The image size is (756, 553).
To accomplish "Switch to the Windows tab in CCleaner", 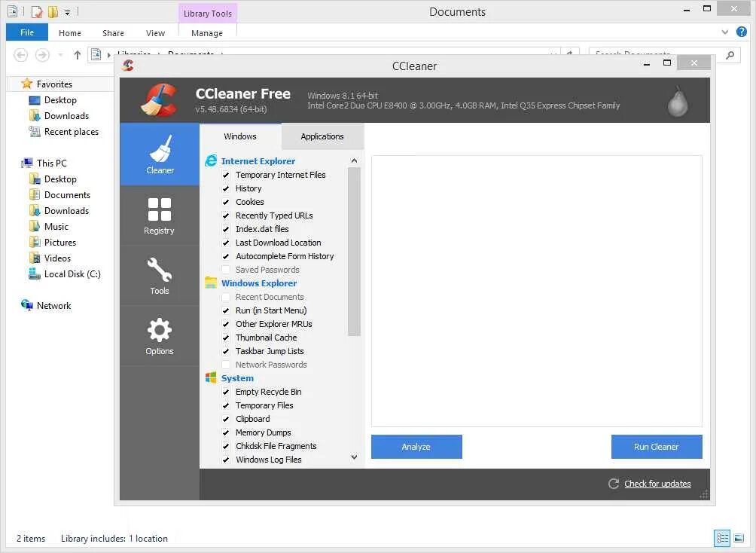I will click(240, 136).
